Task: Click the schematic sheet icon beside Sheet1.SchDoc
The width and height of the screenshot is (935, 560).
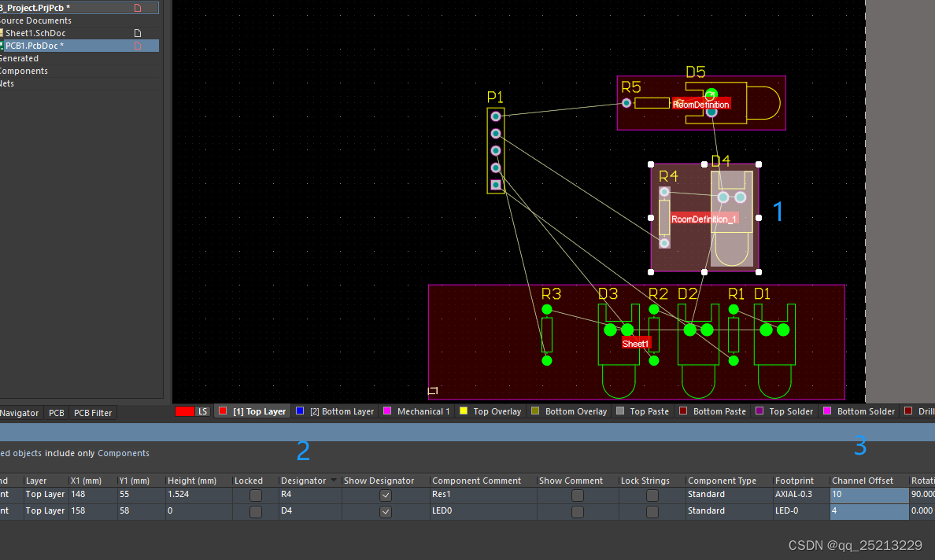Action: coord(3,33)
